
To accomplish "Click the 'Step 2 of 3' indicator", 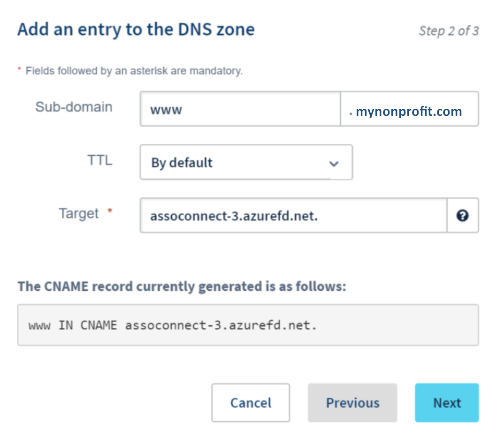I will (449, 31).
